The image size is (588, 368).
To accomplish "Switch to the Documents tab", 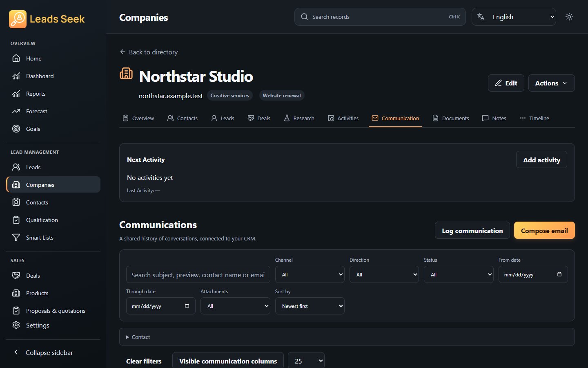I will (x=451, y=118).
